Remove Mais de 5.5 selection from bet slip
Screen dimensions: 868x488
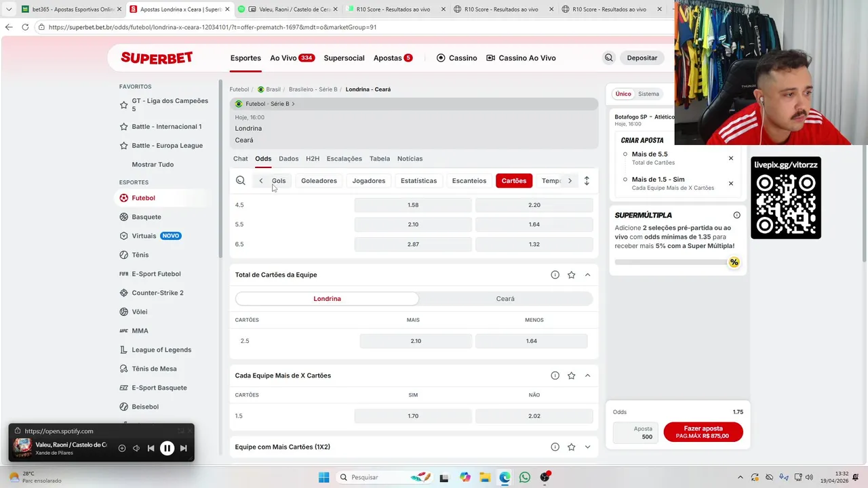point(731,158)
